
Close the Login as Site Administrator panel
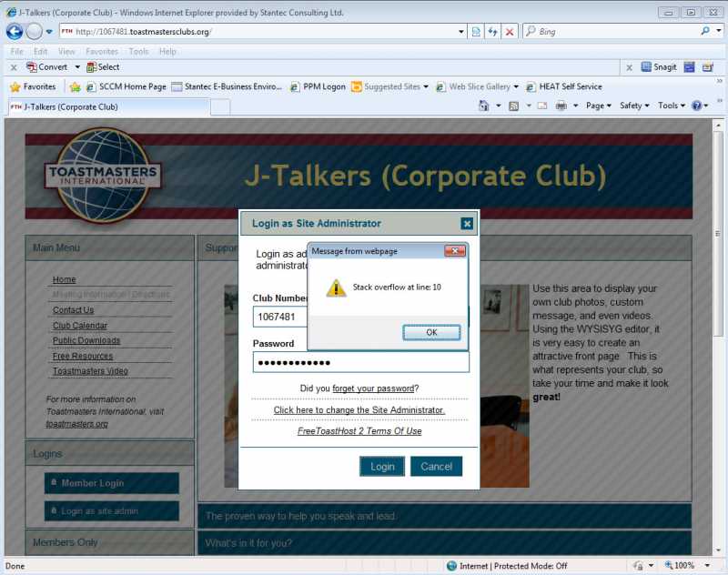(x=467, y=224)
